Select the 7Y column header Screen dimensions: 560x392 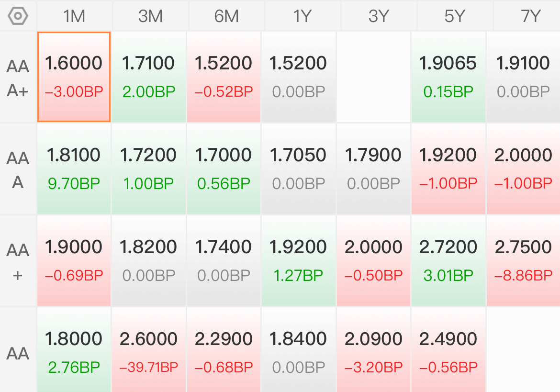tap(530, 16)
